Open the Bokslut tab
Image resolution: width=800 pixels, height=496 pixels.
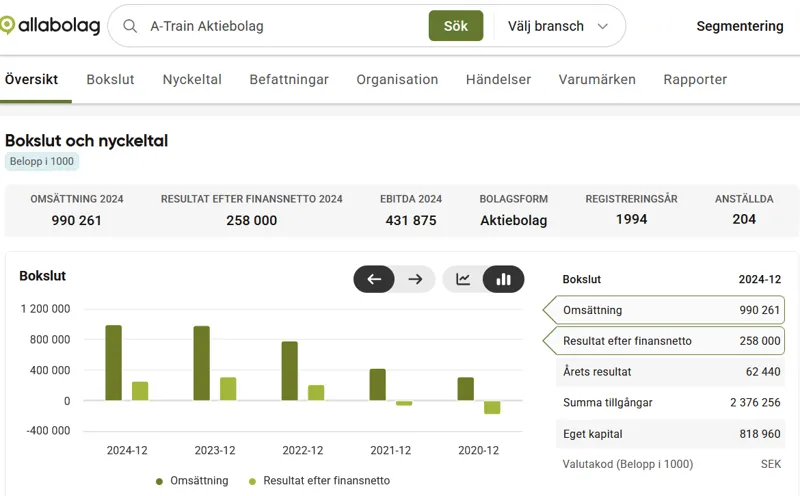(110, 79)
